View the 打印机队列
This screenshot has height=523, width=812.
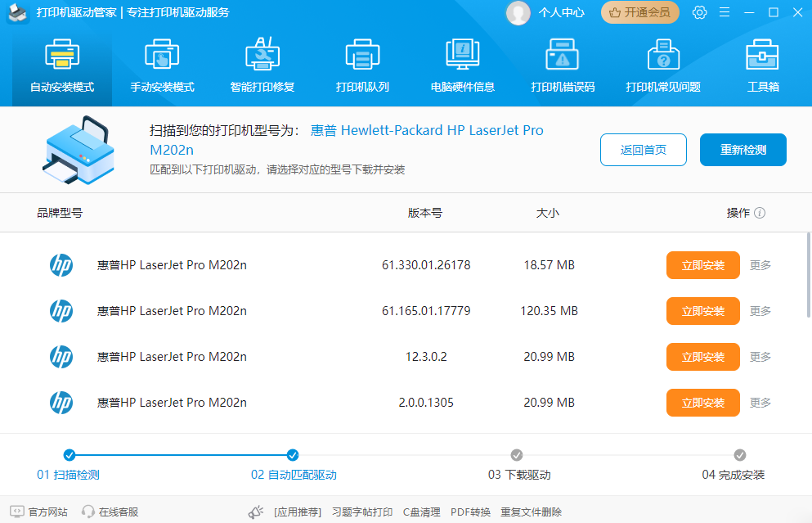[x=361, y=65]
